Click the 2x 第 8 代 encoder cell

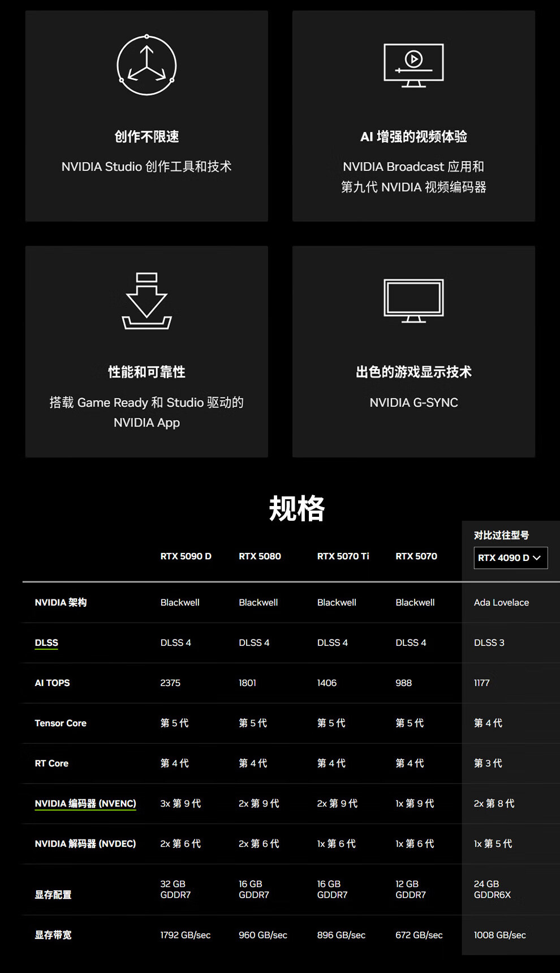[494, 803]
